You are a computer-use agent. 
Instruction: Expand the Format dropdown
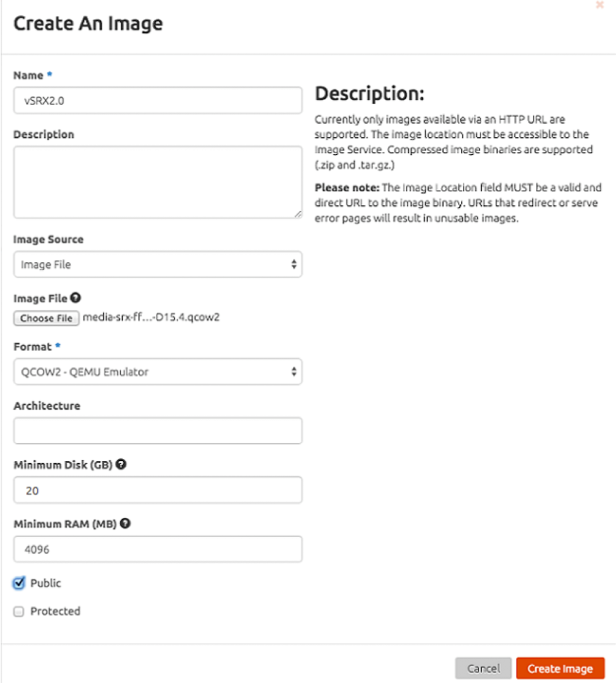157,372
